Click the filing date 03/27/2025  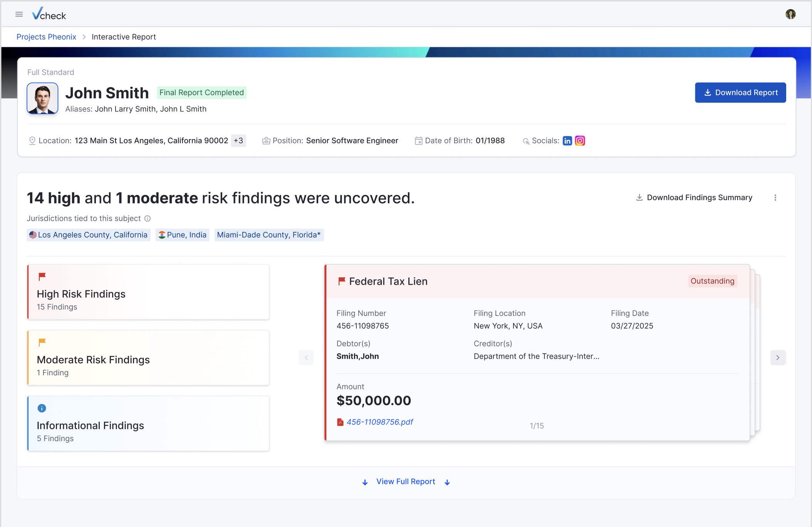632,326
